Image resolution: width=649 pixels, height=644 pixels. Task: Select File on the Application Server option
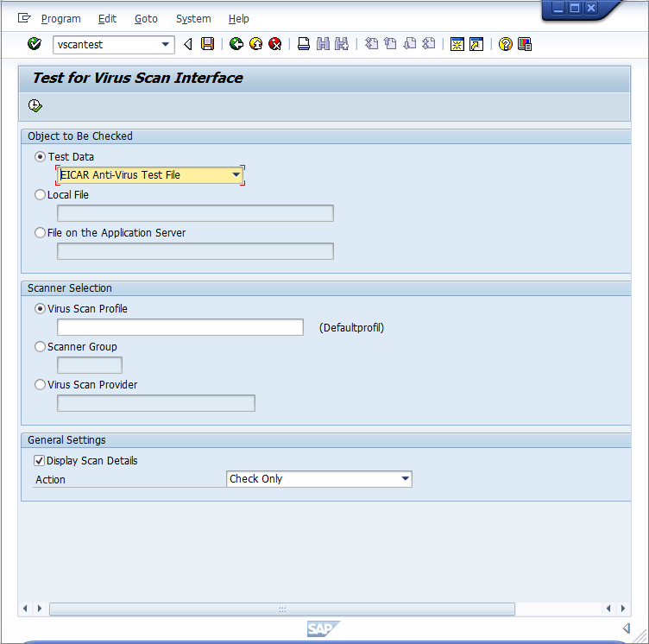(41, 233)
